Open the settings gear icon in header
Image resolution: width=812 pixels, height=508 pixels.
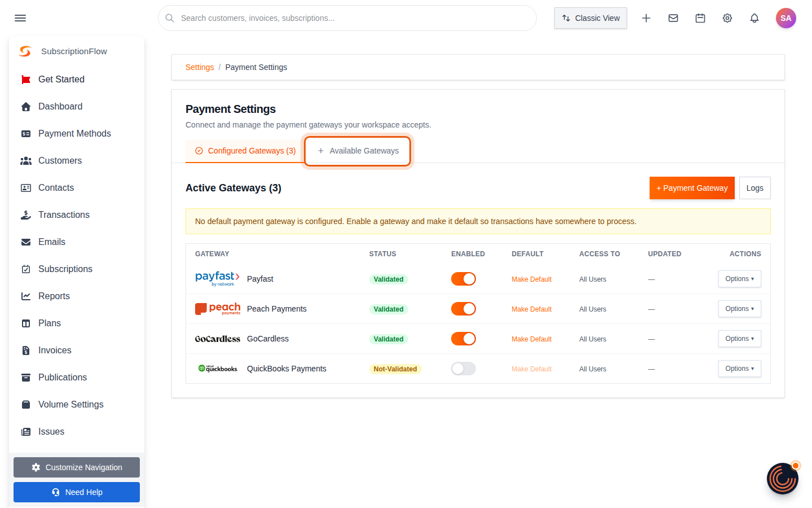727,18
